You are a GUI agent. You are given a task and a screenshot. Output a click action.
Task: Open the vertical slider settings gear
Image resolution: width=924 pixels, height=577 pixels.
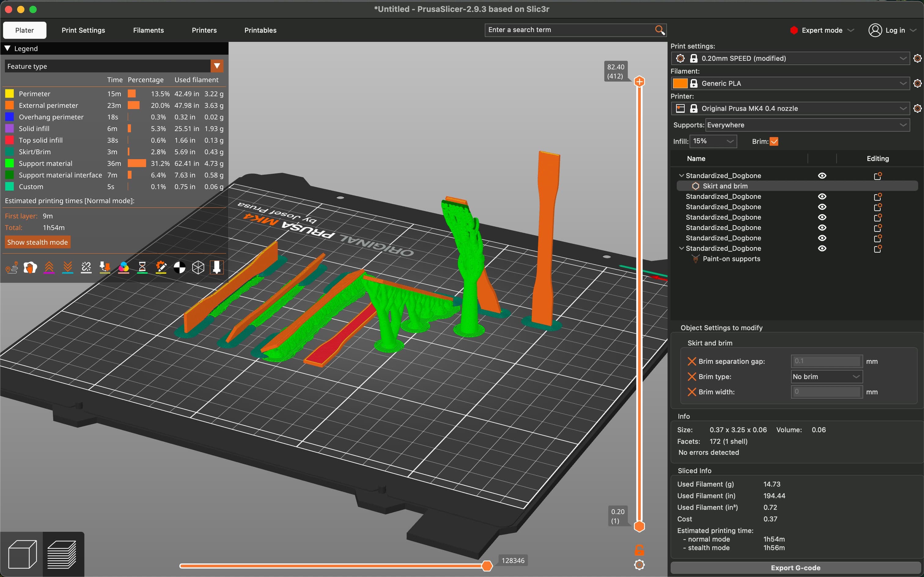(x=639, y=565)
